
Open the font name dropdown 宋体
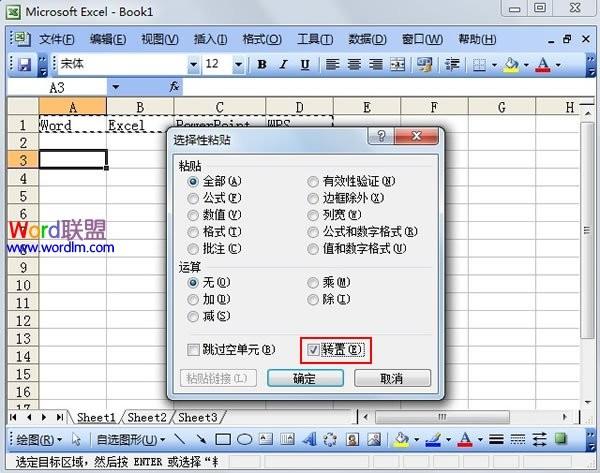pos(191,64)
